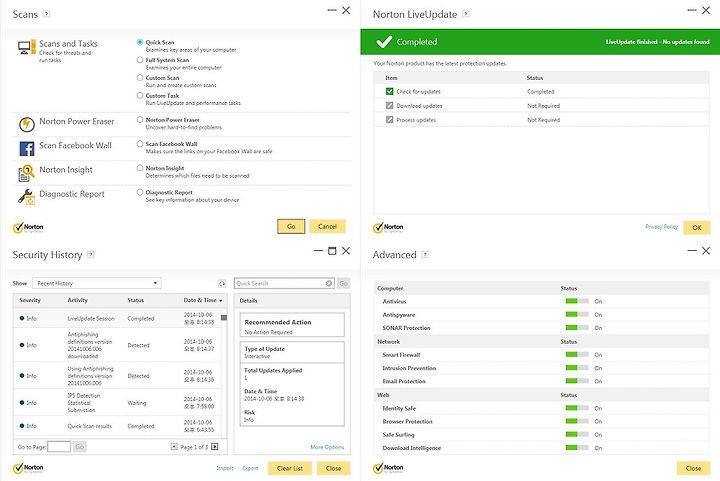Screen dimensions: 720x481
Task: Select the Diagnostic Report radio button
Action: coord(140,192)
